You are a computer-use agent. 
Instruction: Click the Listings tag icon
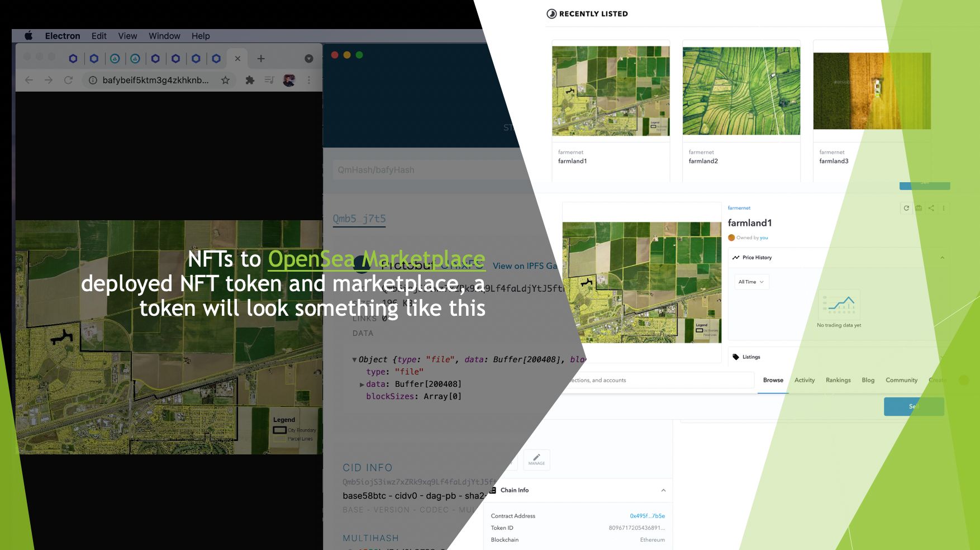click(x=736, y=357)
